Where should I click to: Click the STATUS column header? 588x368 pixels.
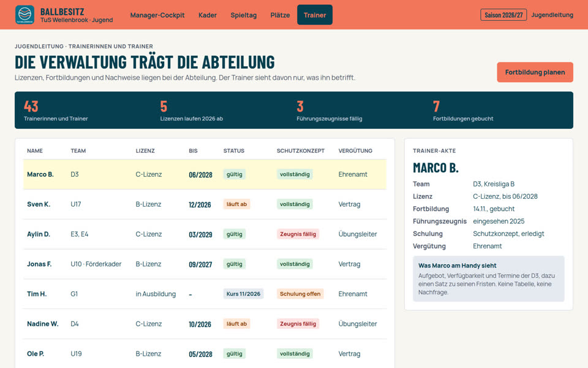[x=233, y=151]
